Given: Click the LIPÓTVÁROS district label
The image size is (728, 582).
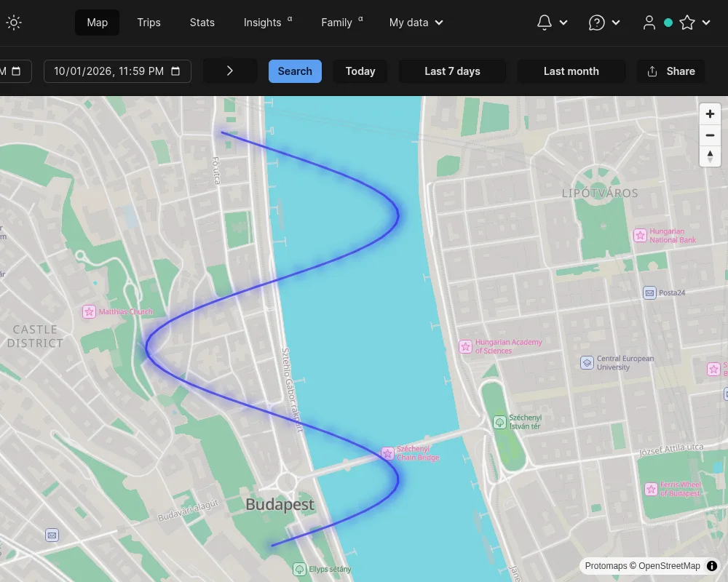Looking at the screenshot, I should [600, 193].
